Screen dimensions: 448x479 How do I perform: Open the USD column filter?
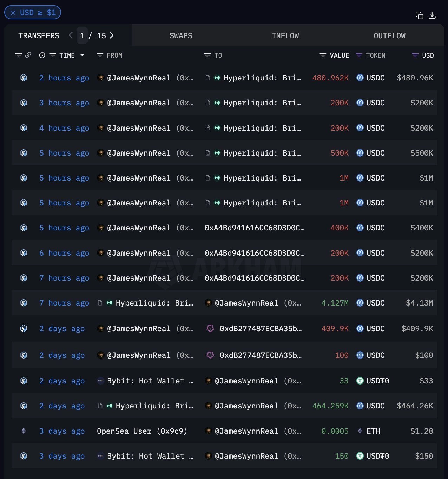pyautogui.click(x=415, y=55)
